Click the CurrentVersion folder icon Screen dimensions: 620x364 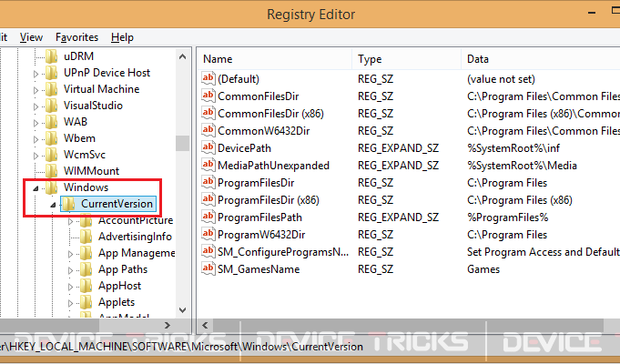[69, 204]
